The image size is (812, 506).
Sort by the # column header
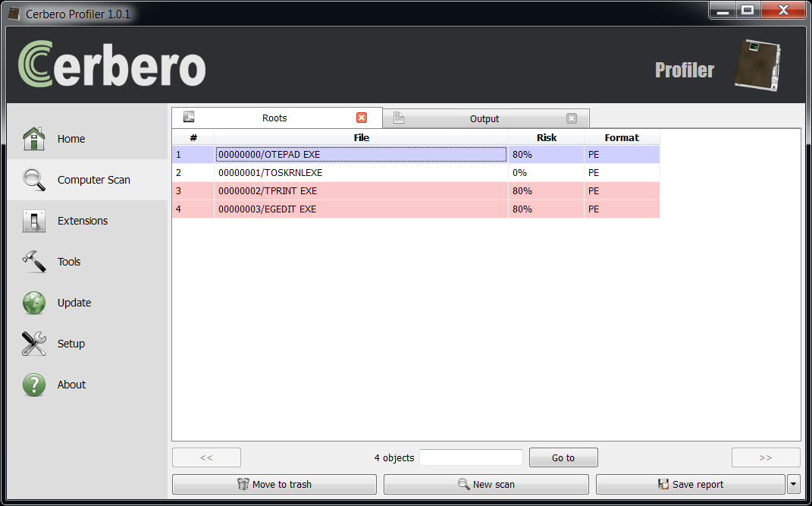point(193,138)
